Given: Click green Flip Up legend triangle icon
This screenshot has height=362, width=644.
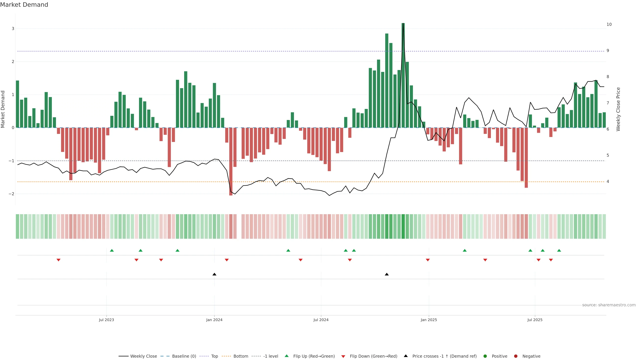Looking at the screenshot, I should [287, 356].
